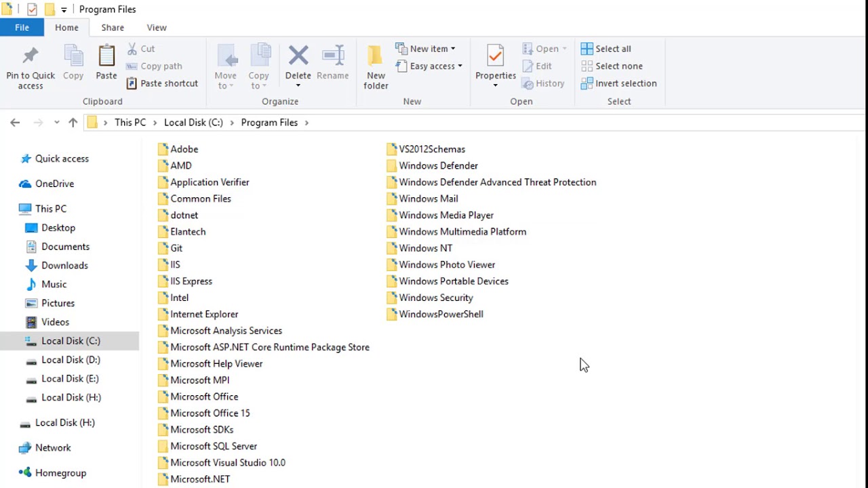The height and width of the screenshot is (488, 868).
Task: Click the Quick Access Toolbar properties checkmark icon
Action: (x=32, y=9)
